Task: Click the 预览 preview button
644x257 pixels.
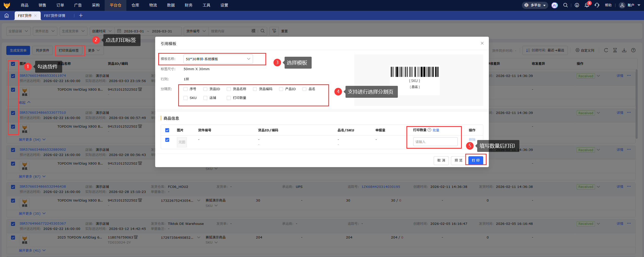Action: (458, 160)
